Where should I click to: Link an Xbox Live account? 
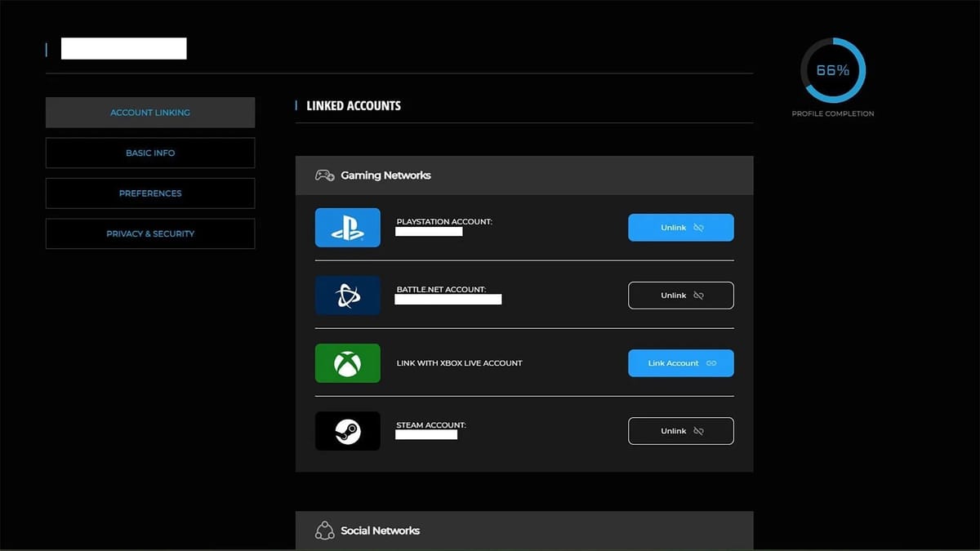680,363
